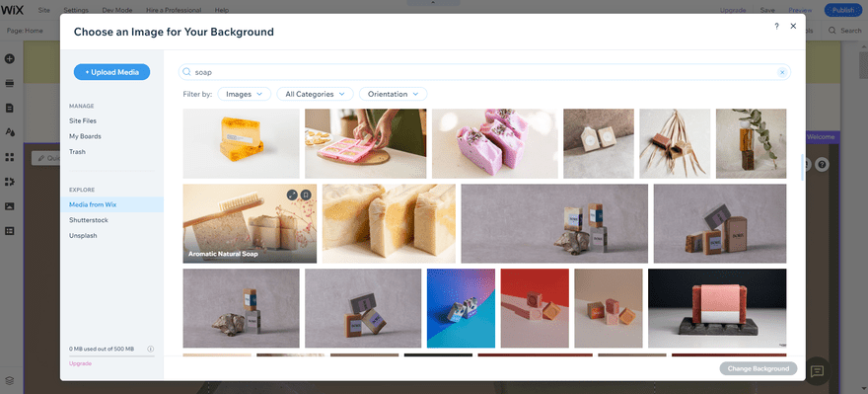
Task: Close the Choose an Image dialog
Action: [x=793, y=26]
